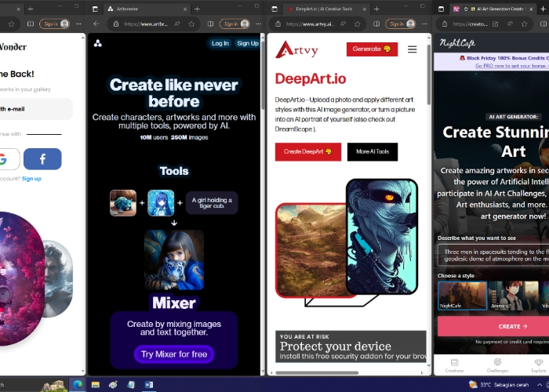This screenshot has height=392, width=549.
Task: Click the Sign up link on Wonder
Action: 31,179
